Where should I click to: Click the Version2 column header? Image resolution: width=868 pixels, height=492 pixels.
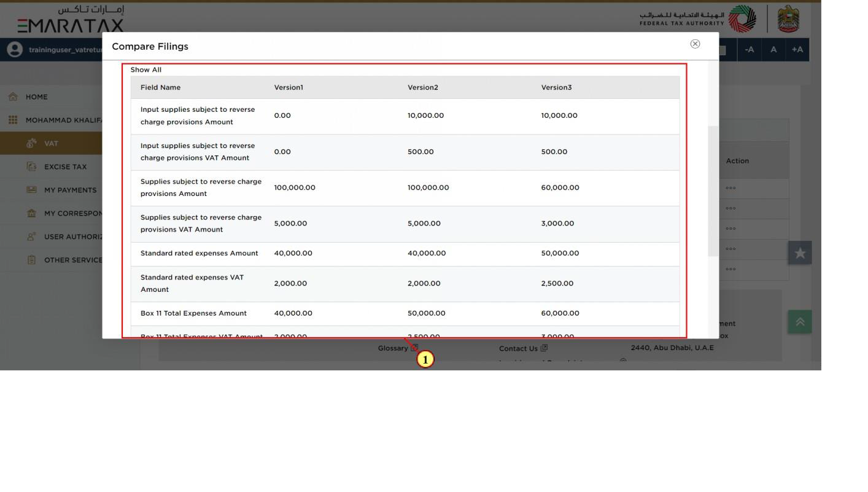click(423, 87)
